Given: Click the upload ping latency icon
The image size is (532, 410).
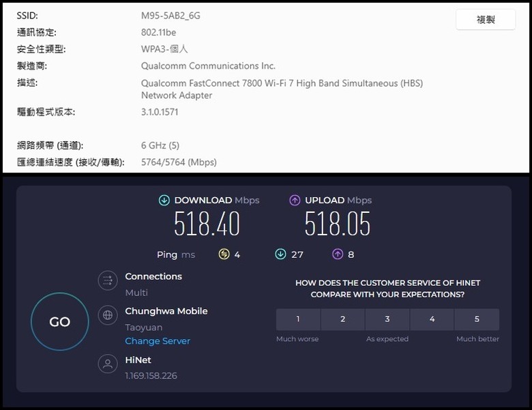Looking at the screenshot, I should click(x=337, y=254).
